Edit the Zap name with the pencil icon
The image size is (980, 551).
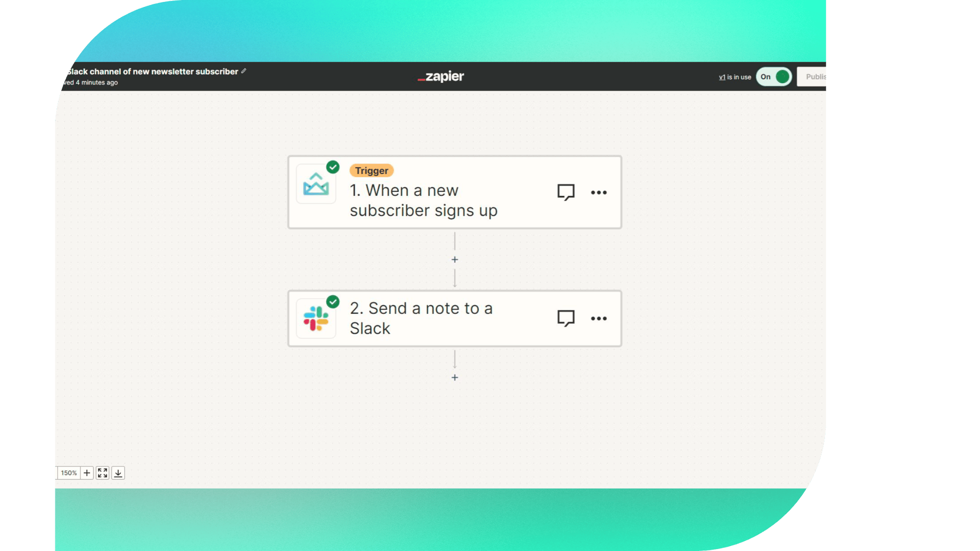(244, 71)
